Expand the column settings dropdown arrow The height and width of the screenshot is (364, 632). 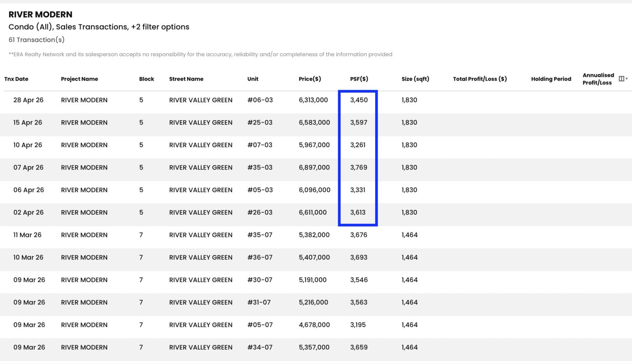tap(627, 79)
